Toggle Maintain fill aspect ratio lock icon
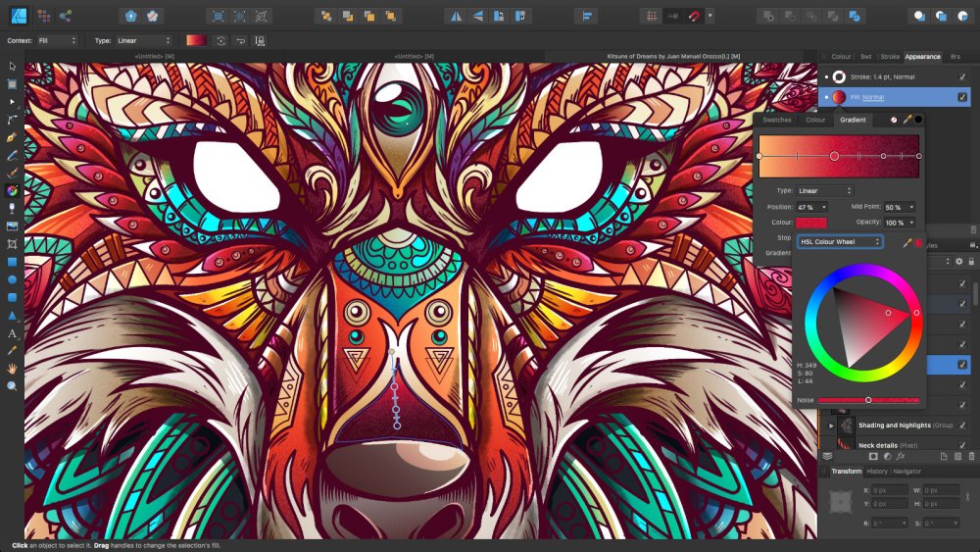Screen dimensions: 980x552 click(260, 40)
